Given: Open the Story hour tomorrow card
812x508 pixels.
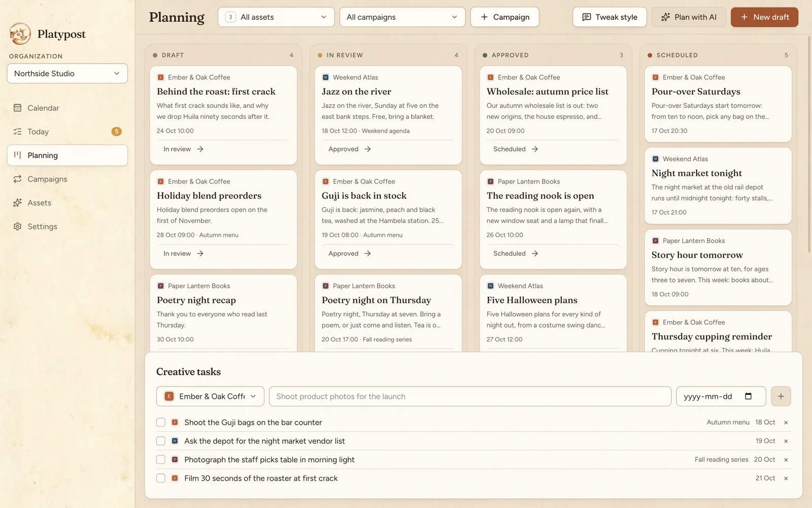Looking at the screenshot, I should pyautogui.click(x=718, y=267).
